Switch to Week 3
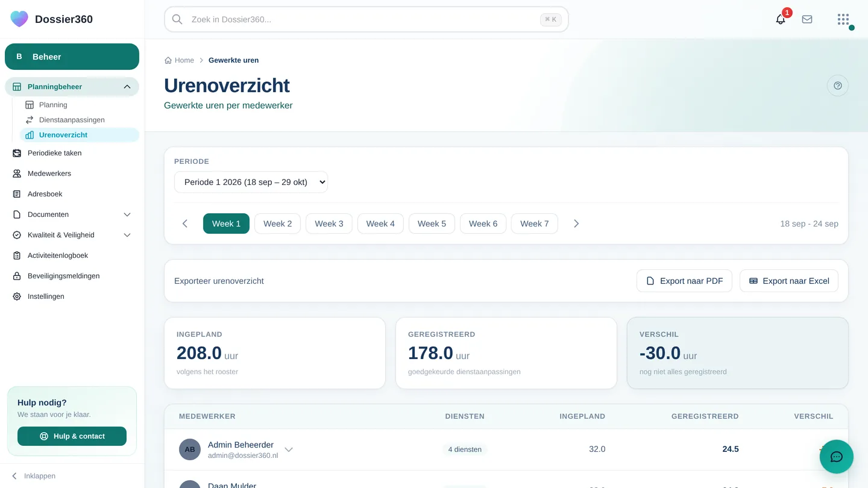 [329, 224]
